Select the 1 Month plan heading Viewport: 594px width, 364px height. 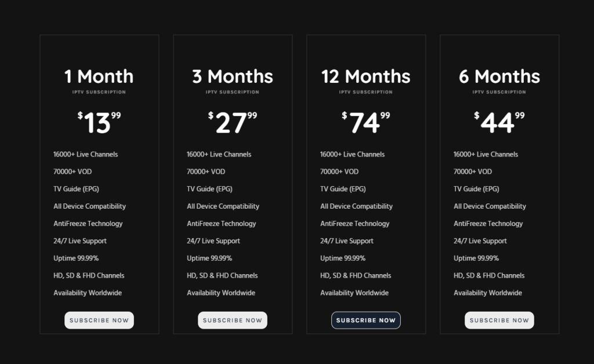[x=99, y=77]
